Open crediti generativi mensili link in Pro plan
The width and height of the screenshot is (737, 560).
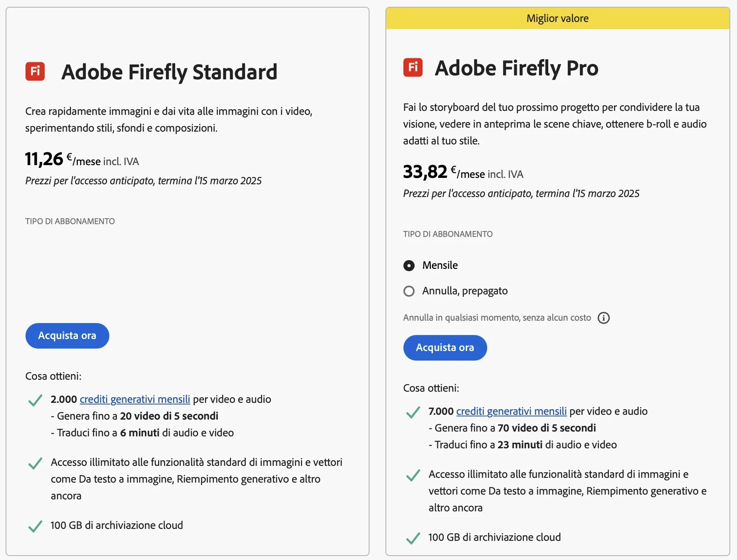point(511,411)
